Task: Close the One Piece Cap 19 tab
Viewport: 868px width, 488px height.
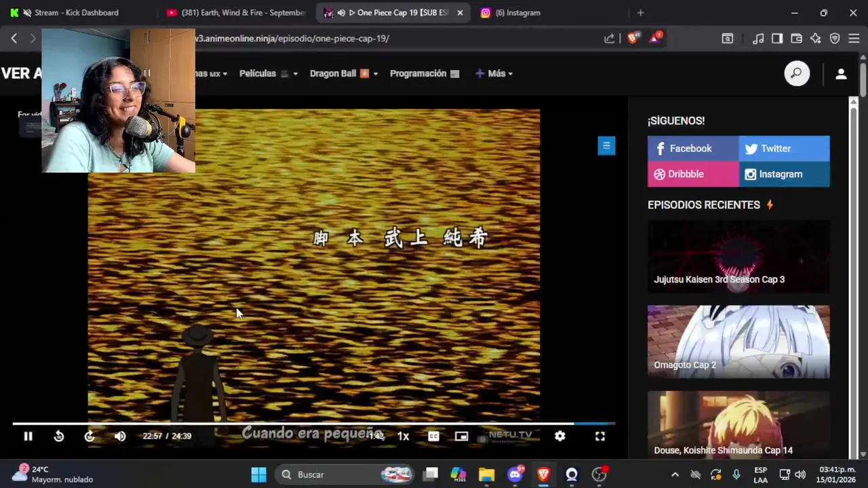Action: [x=460, y=12]
